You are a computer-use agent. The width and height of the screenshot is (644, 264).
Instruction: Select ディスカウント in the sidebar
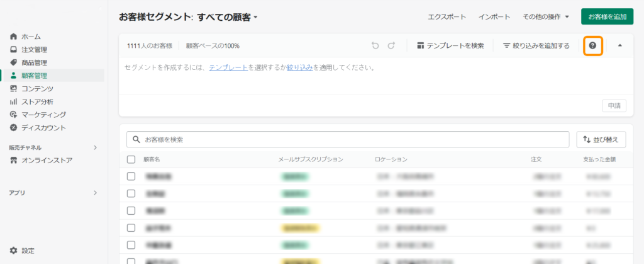(43, 127)
